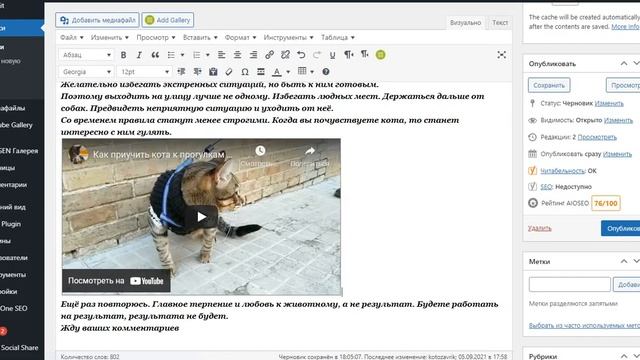Open the Формат menu
The width and height of the screenshot is (640, 360).
[x=240, y=37]
